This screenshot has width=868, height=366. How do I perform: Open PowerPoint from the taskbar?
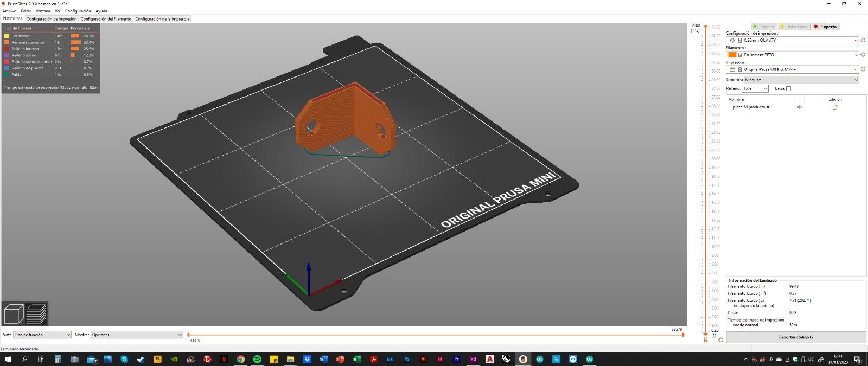[x=340, y=359]
